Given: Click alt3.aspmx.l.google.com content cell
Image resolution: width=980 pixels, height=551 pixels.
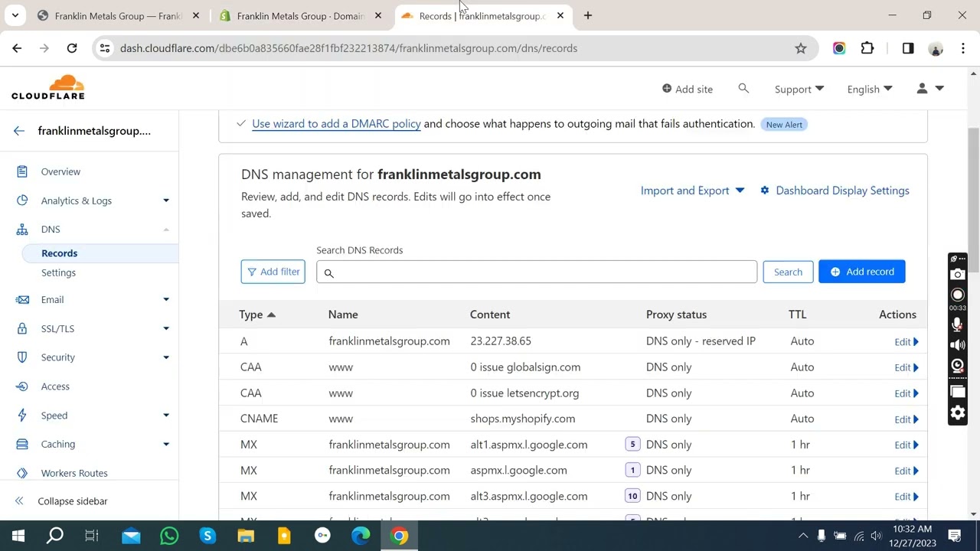Looking at the screenshot, I should click(x=529, y=497).
